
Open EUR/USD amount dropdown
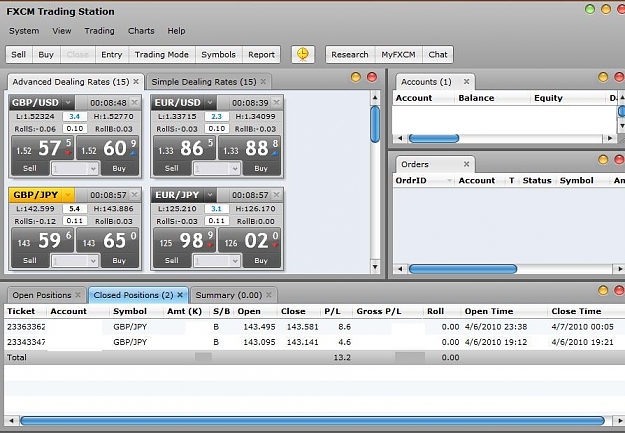coord(235,169)
